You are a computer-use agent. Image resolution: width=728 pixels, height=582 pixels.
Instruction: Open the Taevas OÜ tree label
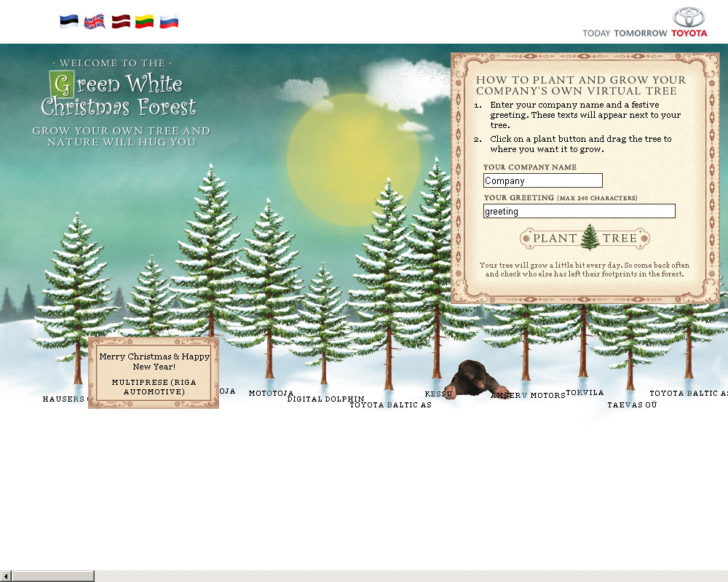pos(632,405)
